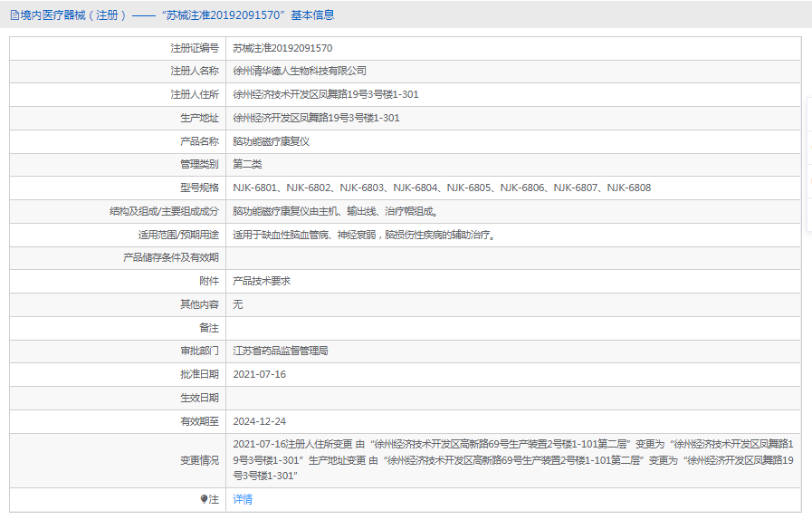
Task: Click the 注册证编号 label
Action: tap(195, 48)
